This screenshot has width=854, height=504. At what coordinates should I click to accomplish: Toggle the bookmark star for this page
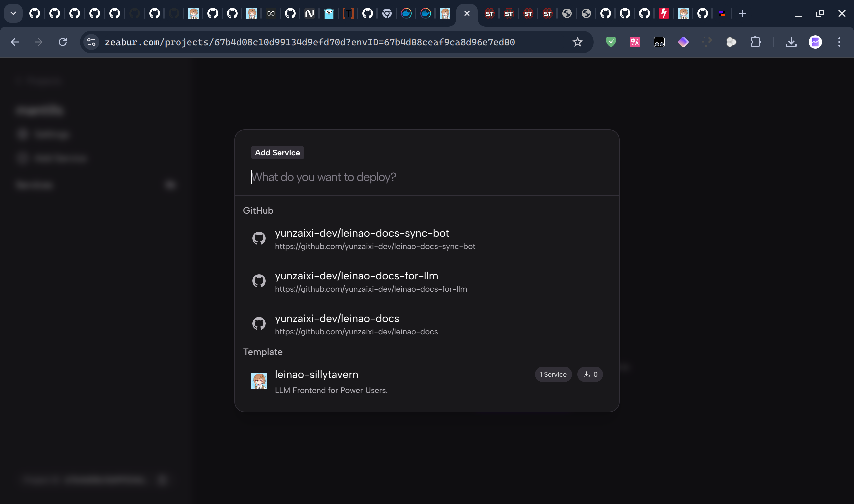pyautogui.click(x=577, y=42)
